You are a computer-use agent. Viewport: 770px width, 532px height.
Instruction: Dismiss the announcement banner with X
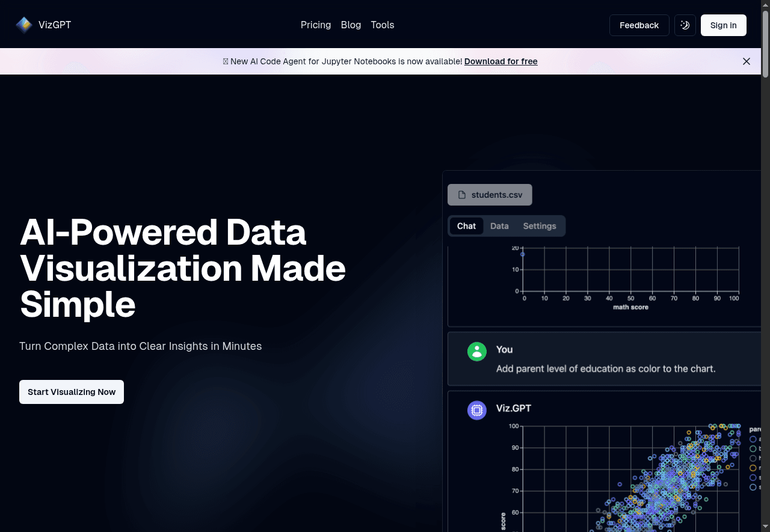pyautogui.click(x=746, y=61)
